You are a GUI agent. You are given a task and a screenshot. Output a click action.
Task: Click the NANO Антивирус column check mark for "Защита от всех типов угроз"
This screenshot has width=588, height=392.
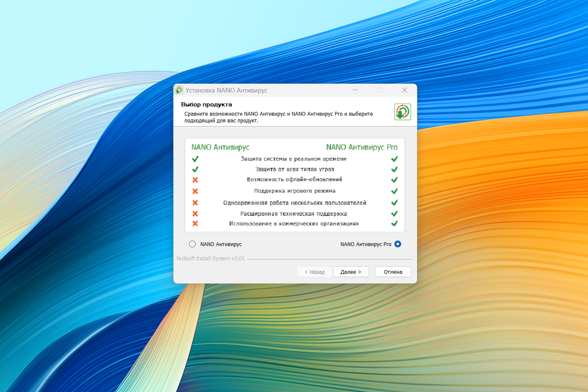click(195, 170)
